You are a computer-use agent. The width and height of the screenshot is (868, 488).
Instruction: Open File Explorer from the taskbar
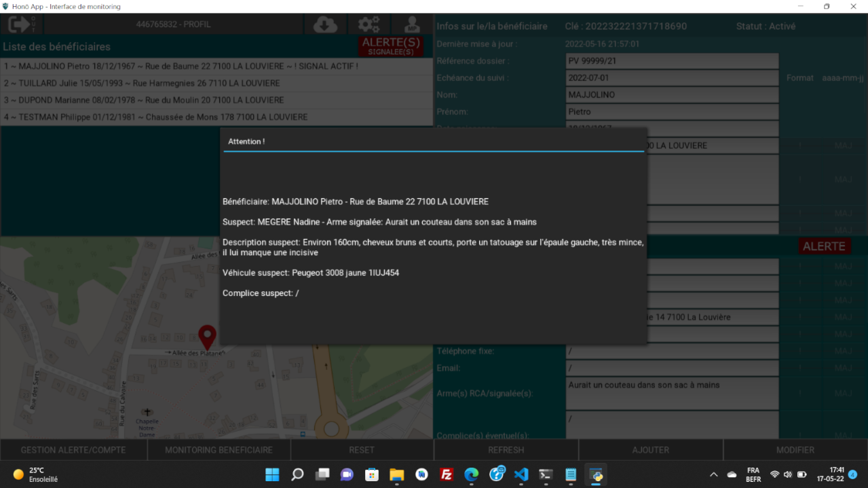(396, 474)
